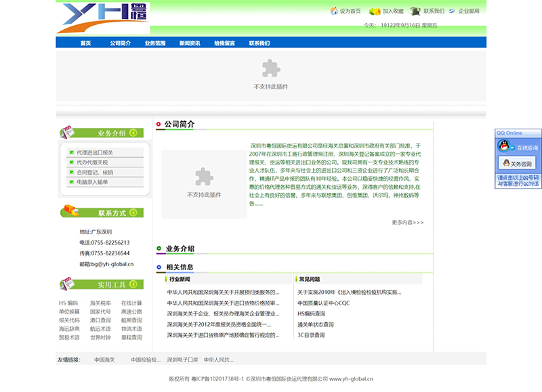
Task: Open 通关单状态查询 under 常见问题
Action: pos(316,324)
